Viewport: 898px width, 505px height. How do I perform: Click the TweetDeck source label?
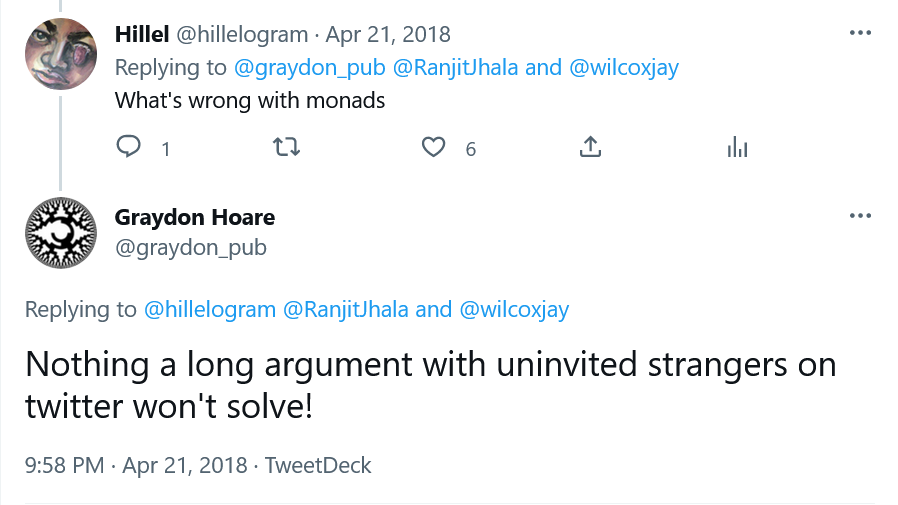(x=318, y=465)
